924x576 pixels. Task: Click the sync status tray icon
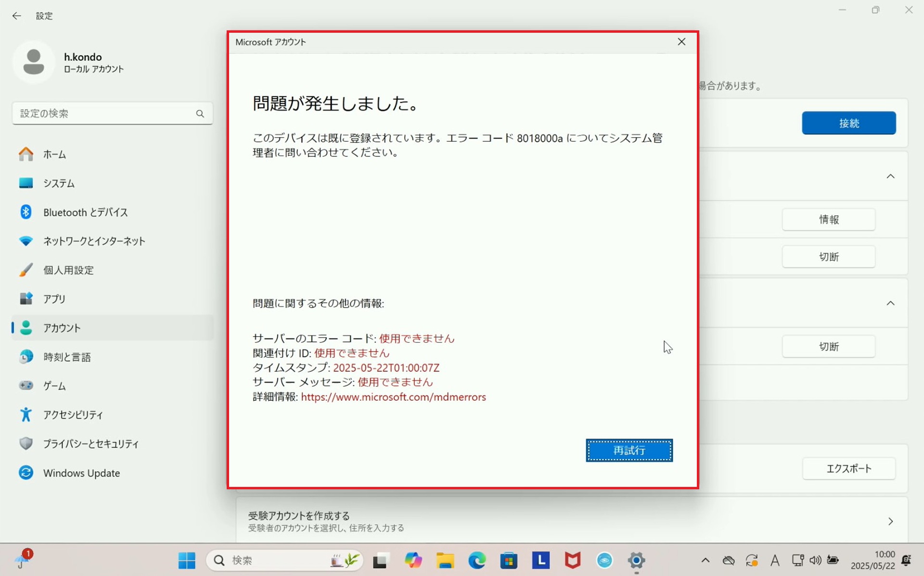(x=752, y=560)
